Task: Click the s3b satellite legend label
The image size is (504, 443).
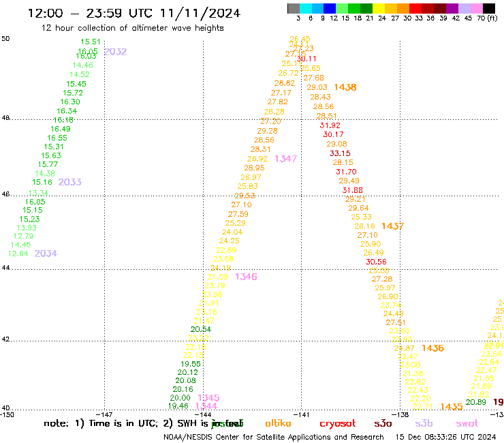Action: click(x=424, y=423)
